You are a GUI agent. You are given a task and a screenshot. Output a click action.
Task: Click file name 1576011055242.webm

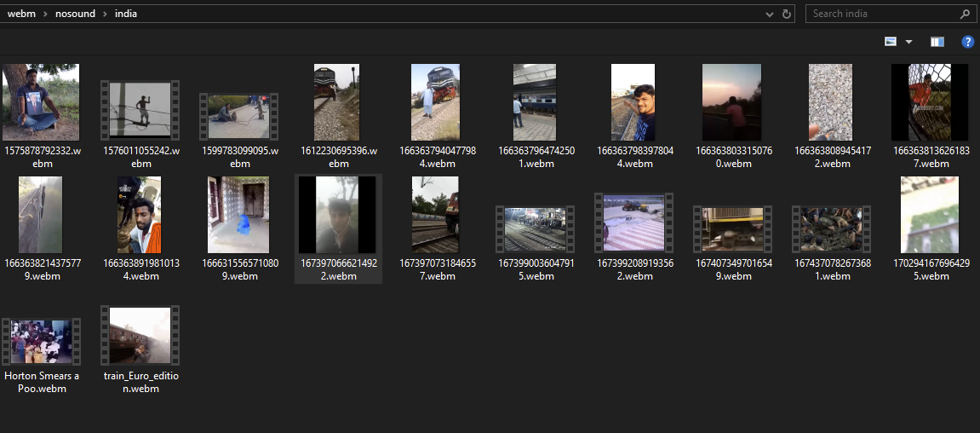pos(140,158)
